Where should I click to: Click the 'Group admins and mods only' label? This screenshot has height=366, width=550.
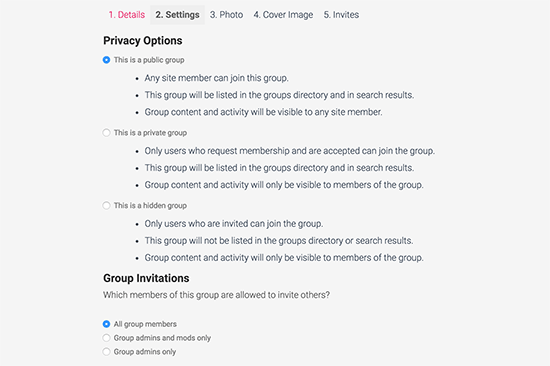162,338
